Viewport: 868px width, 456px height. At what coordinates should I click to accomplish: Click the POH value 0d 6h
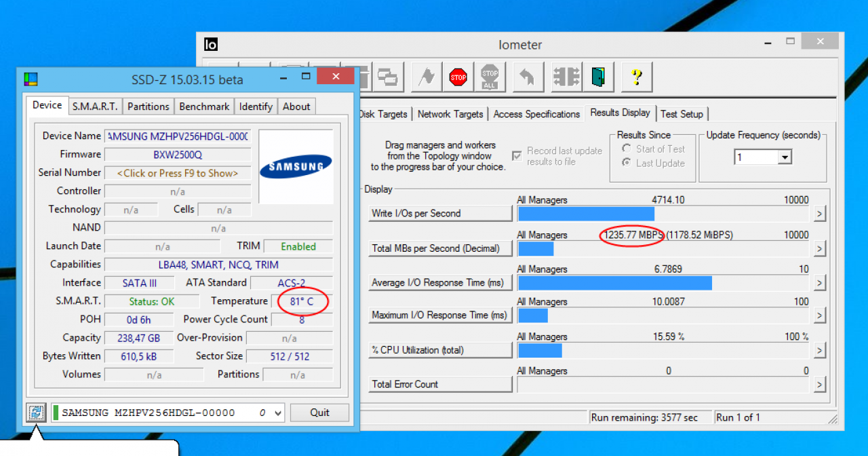click(139, 320)
